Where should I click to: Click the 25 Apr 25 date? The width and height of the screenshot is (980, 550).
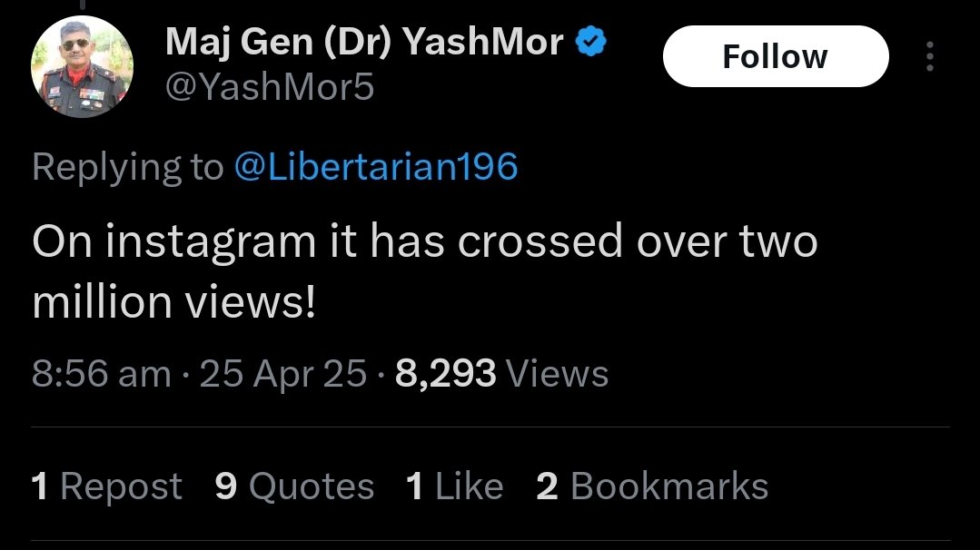[283, 374]
